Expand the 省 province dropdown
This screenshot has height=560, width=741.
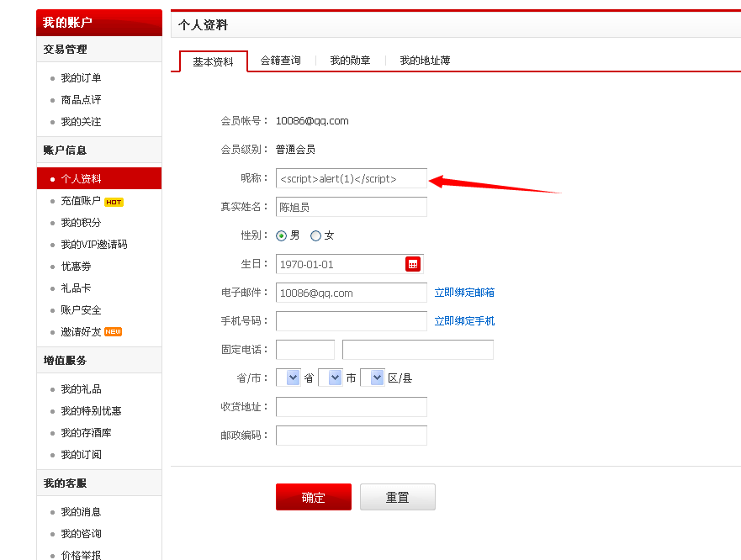click(288, 378)
